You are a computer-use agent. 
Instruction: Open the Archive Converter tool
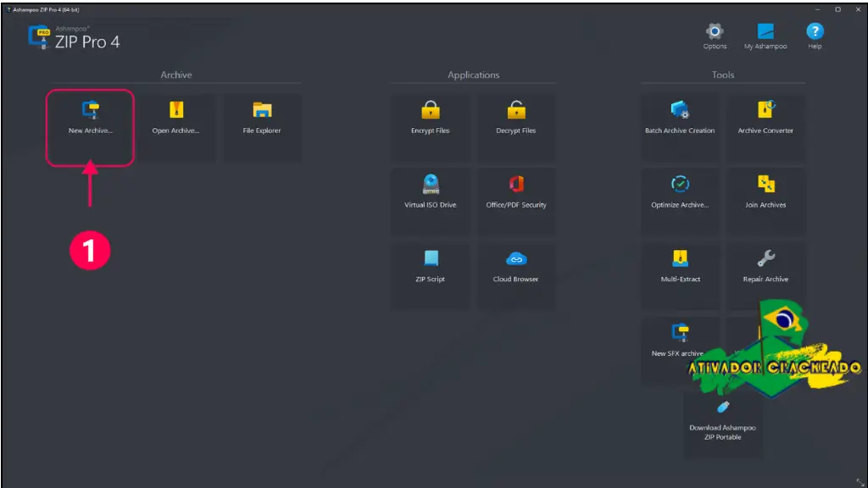[765, 128]
